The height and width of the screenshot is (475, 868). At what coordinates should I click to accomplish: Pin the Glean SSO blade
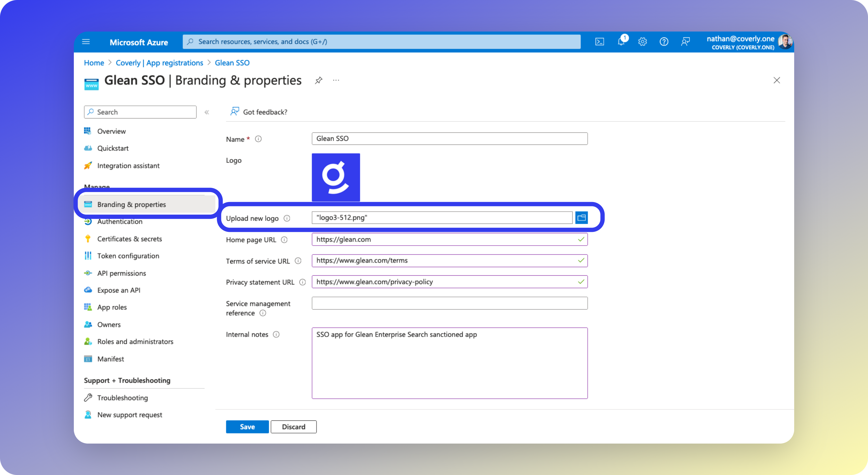[x=319, y=81]
